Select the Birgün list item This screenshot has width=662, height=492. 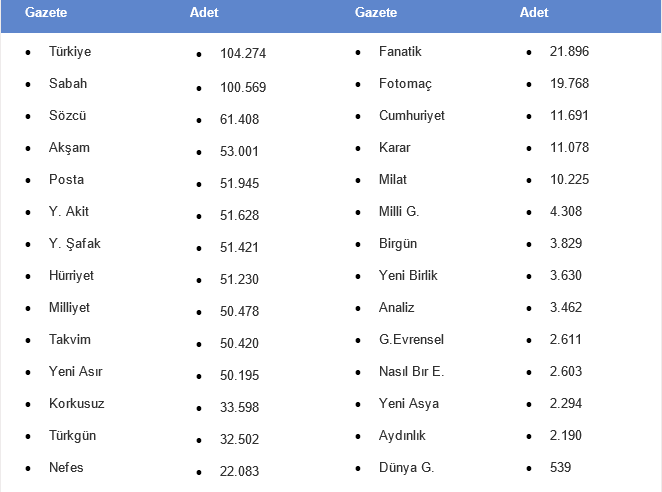pyautogui.click(x=398, y=243)
